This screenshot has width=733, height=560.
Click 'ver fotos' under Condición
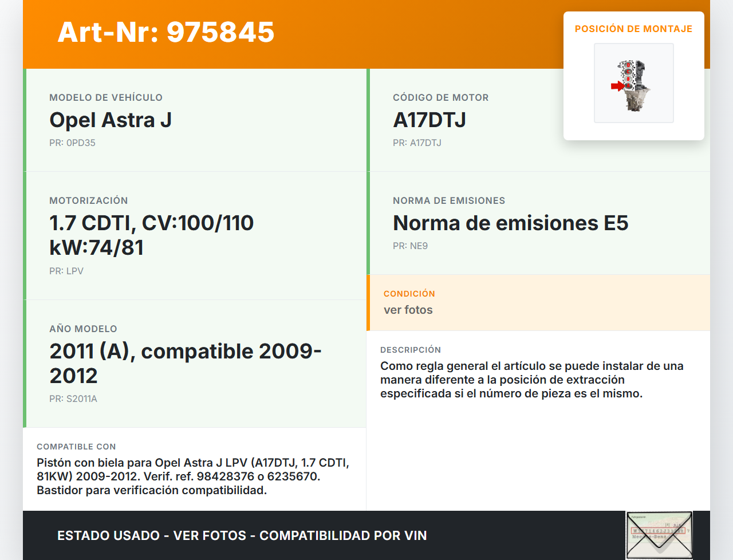tap(408, 310)
